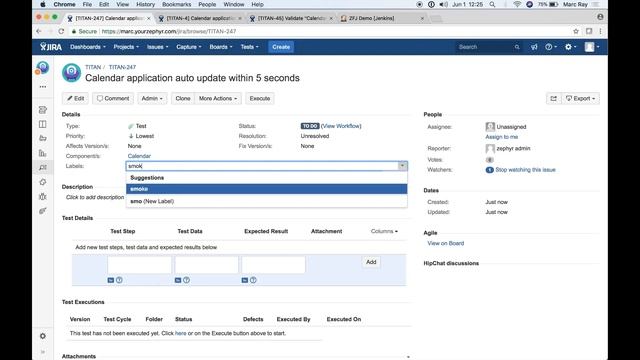This screenshot has width=640, height=360.
Task: Open the help question mark menu
Action: [x=551, y=47]
